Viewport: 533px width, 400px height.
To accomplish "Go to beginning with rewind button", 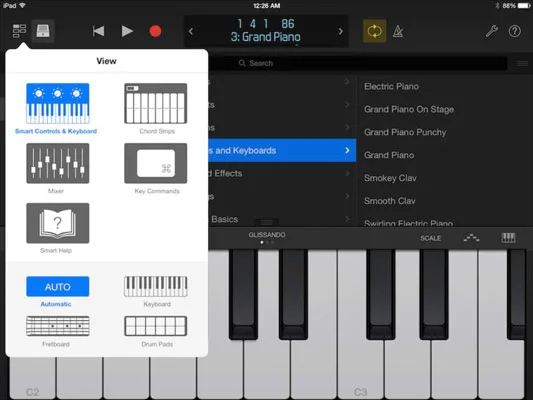I will coord(98,31).
